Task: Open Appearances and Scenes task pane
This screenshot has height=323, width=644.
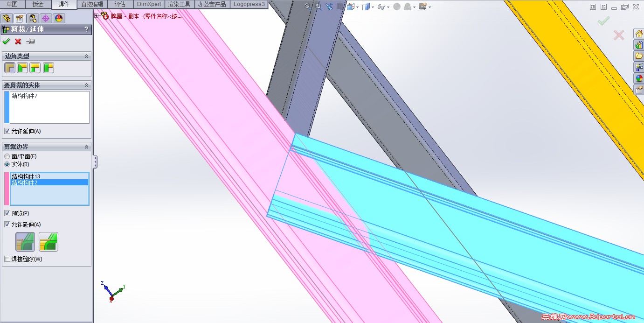Action: point(638,78)
